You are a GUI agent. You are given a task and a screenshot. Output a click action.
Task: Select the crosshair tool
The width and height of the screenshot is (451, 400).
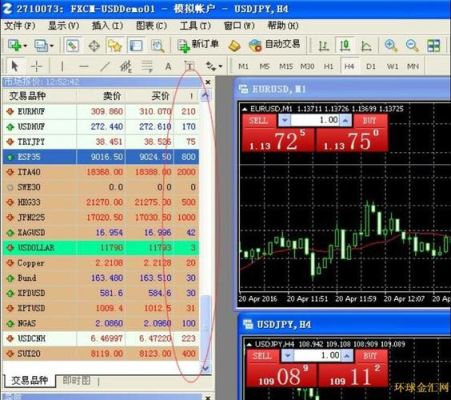pyautogui.click(x=36, y=66)
